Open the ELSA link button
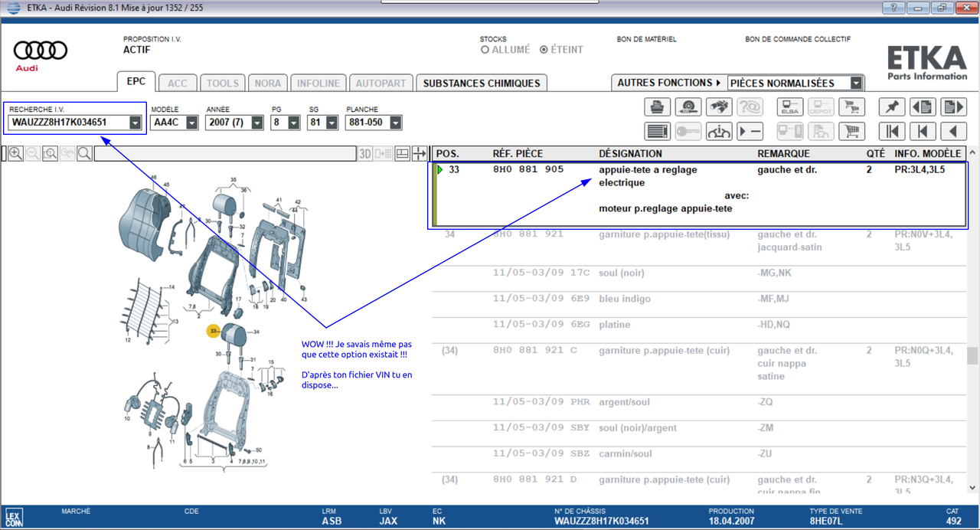Image resolution: width=980 pixels, height=530 pixels. click(789, 107)
